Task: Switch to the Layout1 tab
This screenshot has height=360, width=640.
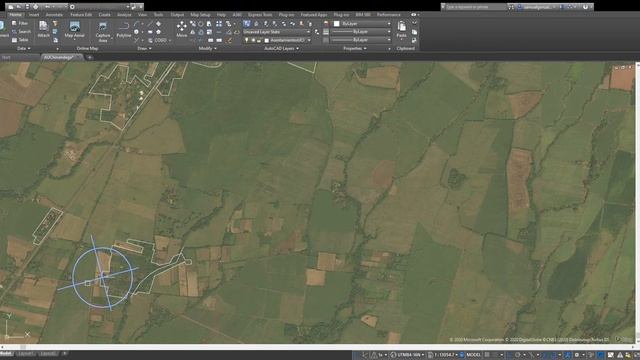Action: (x=25, y=353)
